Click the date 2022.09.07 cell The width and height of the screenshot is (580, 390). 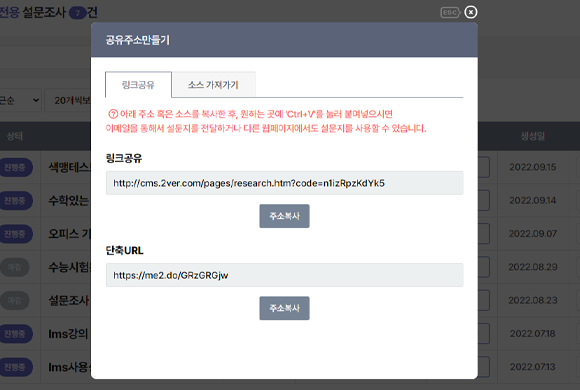coord(533,234)
